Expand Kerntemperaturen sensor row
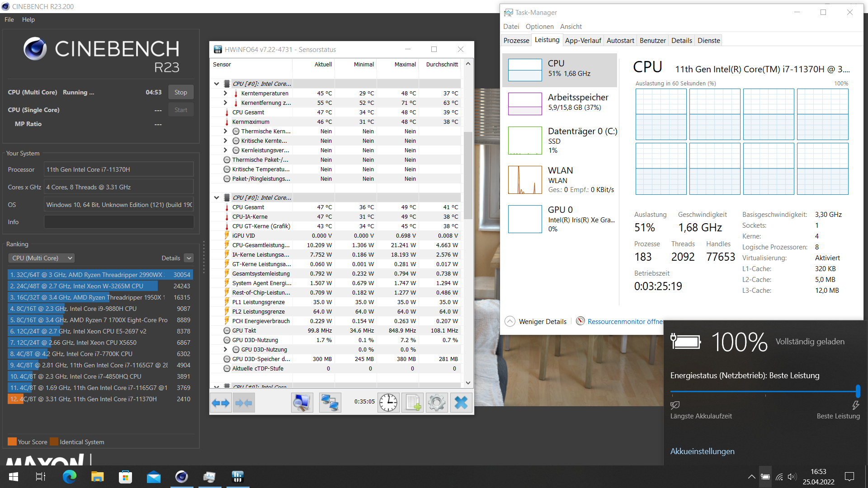868x488 pixels. click(225, 93)
